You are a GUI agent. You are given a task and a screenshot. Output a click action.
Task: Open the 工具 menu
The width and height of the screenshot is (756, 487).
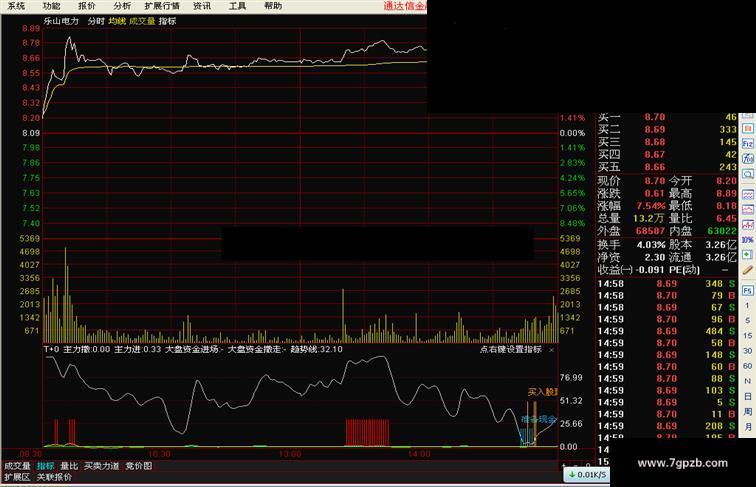tap(237, 6)
